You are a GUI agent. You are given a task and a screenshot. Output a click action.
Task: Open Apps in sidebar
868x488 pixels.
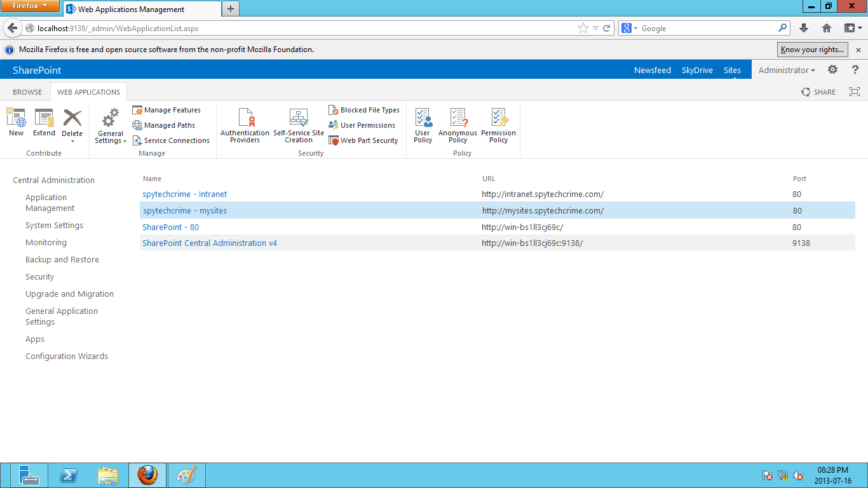pos(35,339)
